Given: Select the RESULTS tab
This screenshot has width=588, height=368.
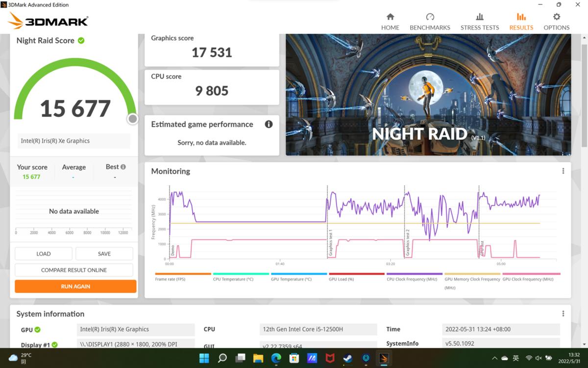Looking at the screenshot, I should pyautogui.click(x=521, y=22).
